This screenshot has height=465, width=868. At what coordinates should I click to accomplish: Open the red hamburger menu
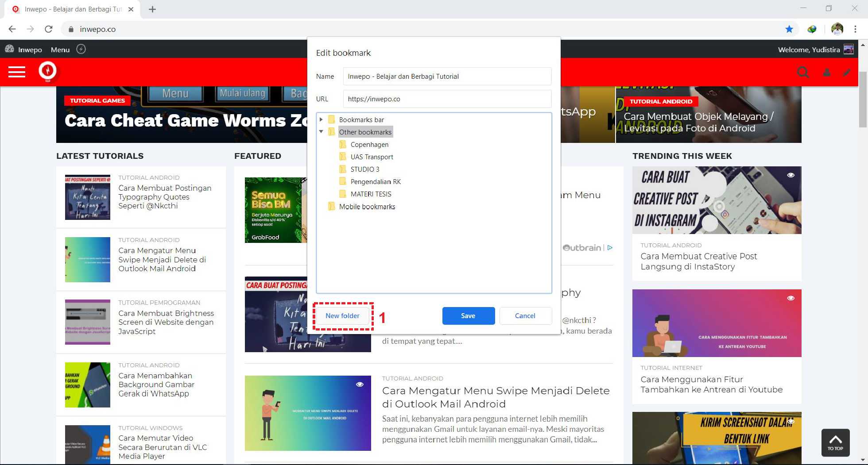pyautogui.click(x=17, y=72)
